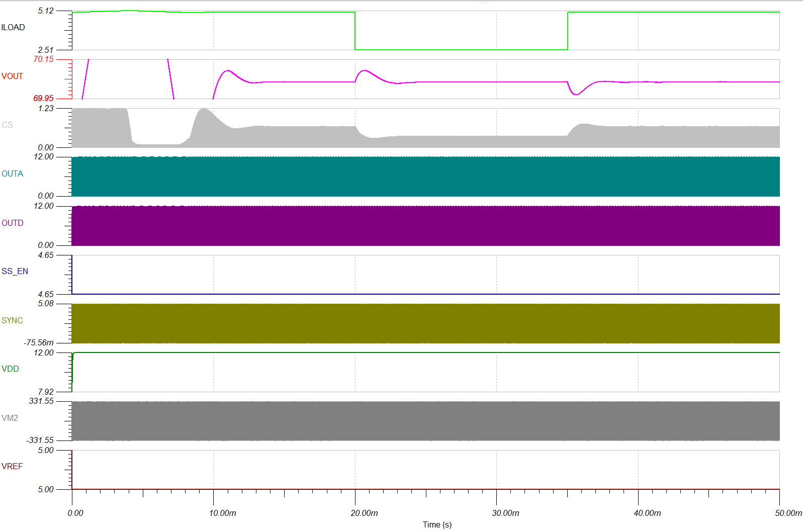Select the SYNC signal label
803x532 pixels.
(x=12, y=320)
